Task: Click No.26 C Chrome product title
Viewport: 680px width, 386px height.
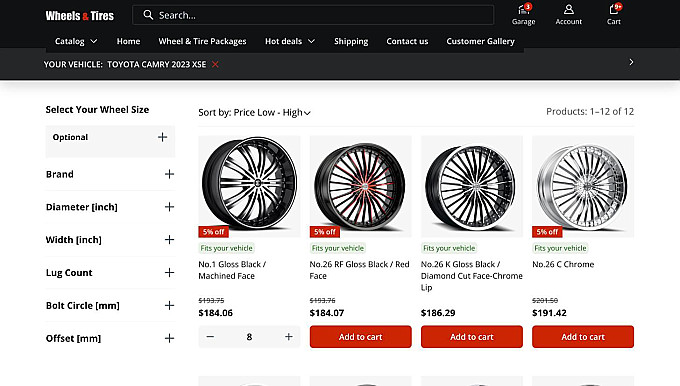Action: (563, 264)
